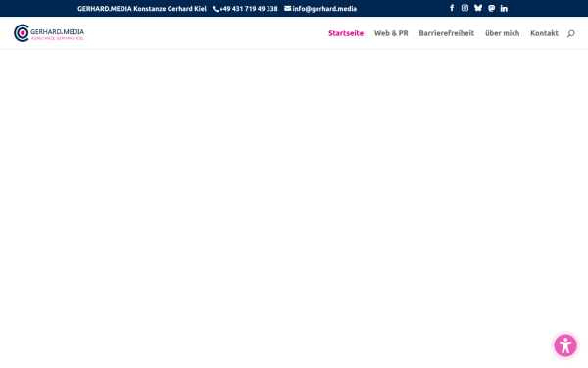
Task: Click the phone handset icon
Action: [216, 9]
